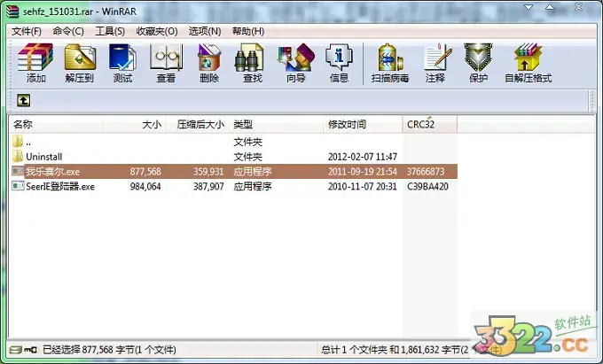Image resolution: width=603 pixels, height=364 pixels.
Task: Click 文件夹 type in Uninstall row
Action: click(247, 157)
